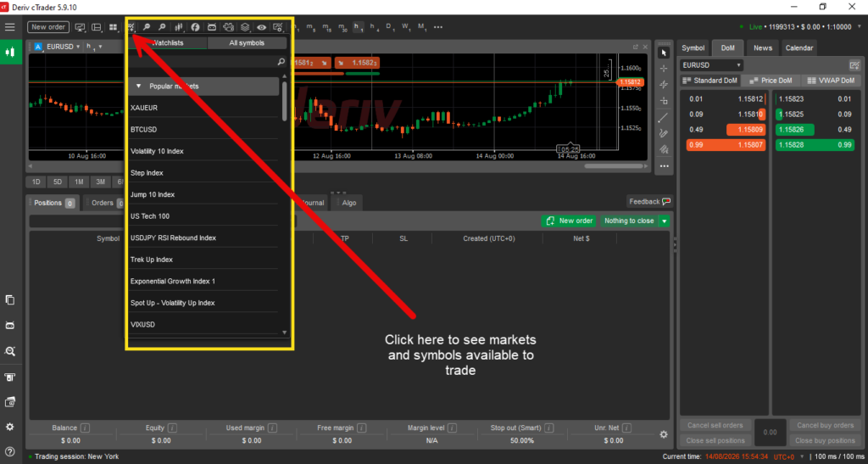Viewport: 868px width, 464px height.
Task: Click the plugins puzzle-piece toolbar icon
Action: (x=229, y=26)
